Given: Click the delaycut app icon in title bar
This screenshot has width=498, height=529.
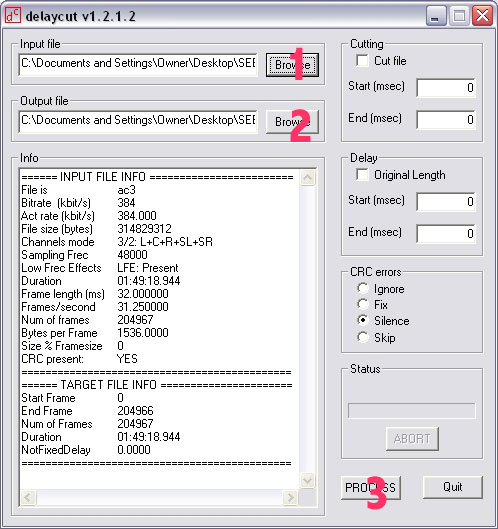Looking at the screenshot, I should [x=13, y=16].
